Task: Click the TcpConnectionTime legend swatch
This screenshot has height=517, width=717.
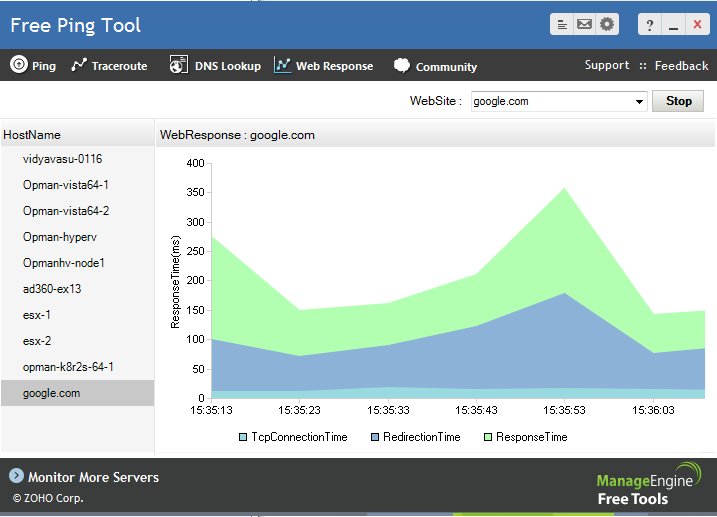Action: pos(243,437)
